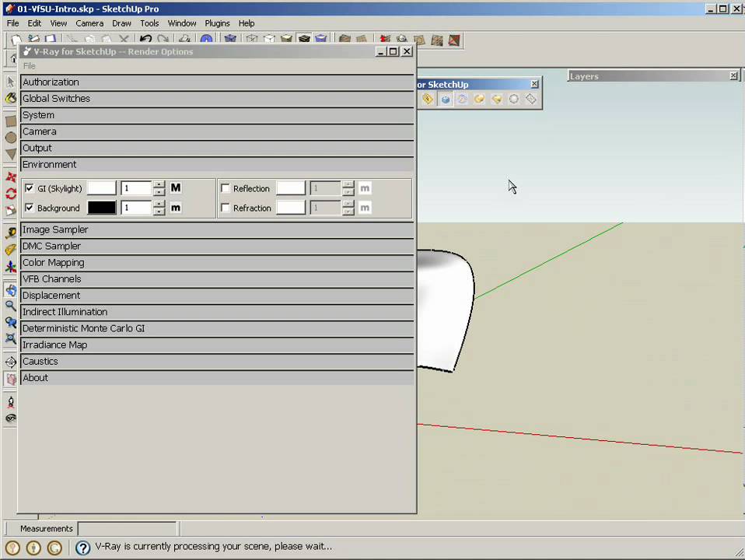Click the V-Ray circle light icon
745x560 pixels.
tap(513, 99)
